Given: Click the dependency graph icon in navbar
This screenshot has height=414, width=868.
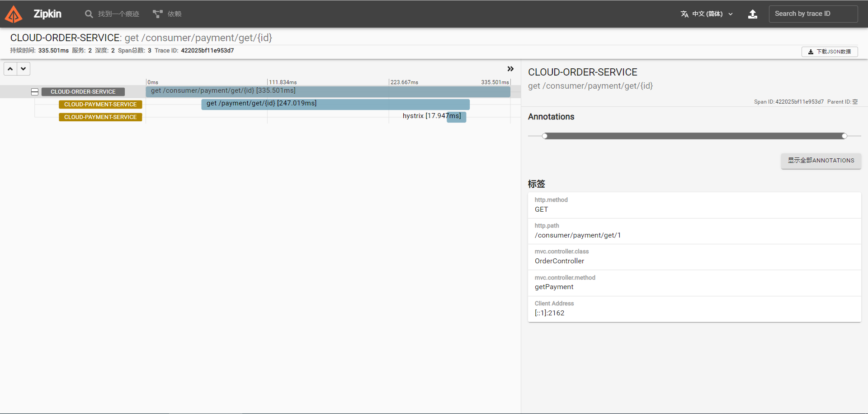Looking at the screenshot, I should pyautogui.click(x=157, y=14).
